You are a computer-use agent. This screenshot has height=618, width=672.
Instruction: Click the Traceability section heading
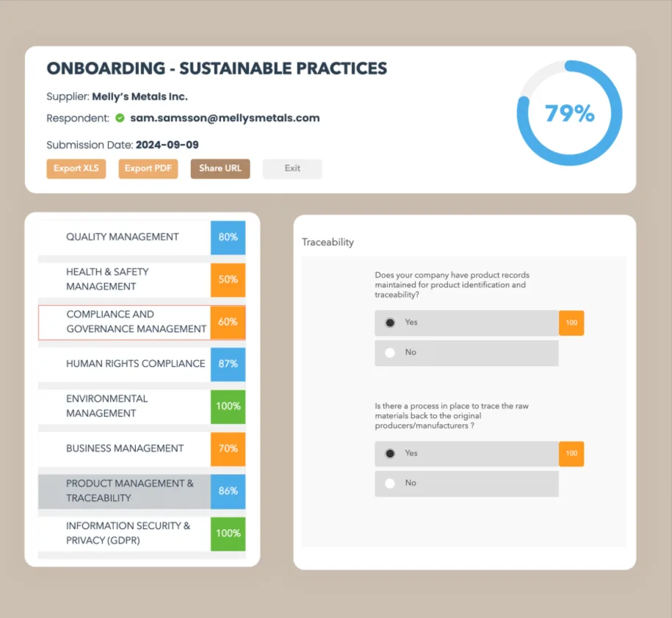coord(328,242)
